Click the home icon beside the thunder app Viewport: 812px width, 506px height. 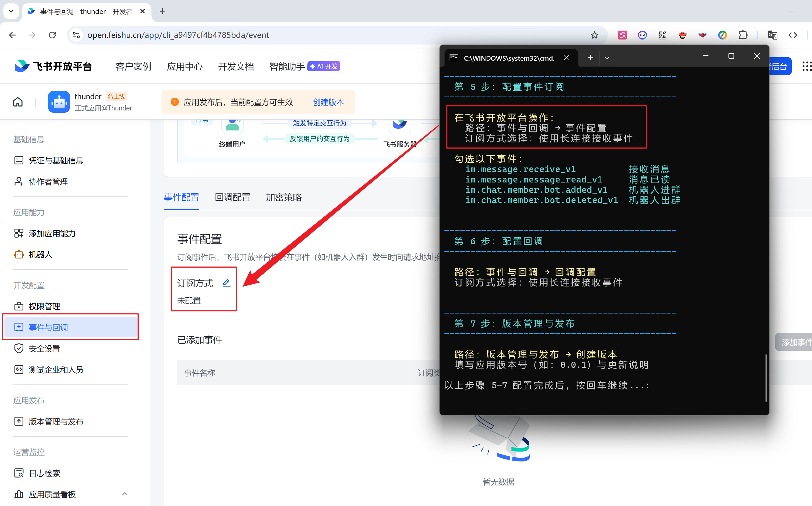click(18, 102)
